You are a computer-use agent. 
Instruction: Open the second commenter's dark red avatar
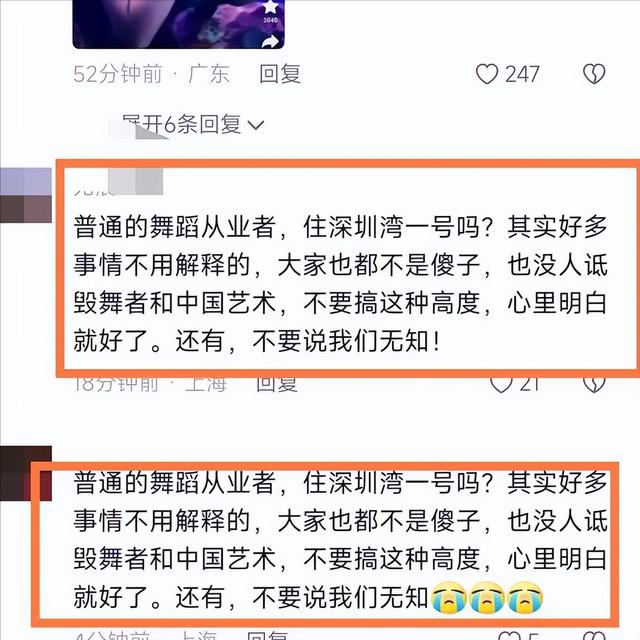[x=26, y=473]
